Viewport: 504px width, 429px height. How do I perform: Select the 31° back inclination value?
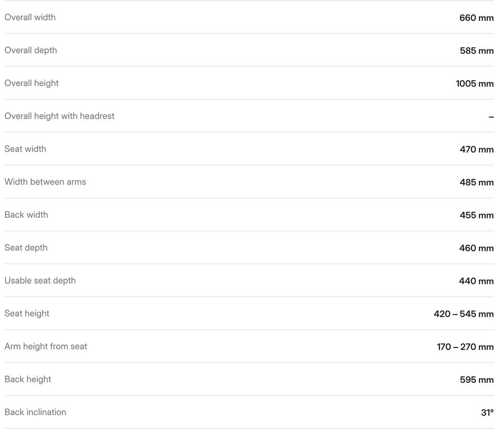coord(487,413)
